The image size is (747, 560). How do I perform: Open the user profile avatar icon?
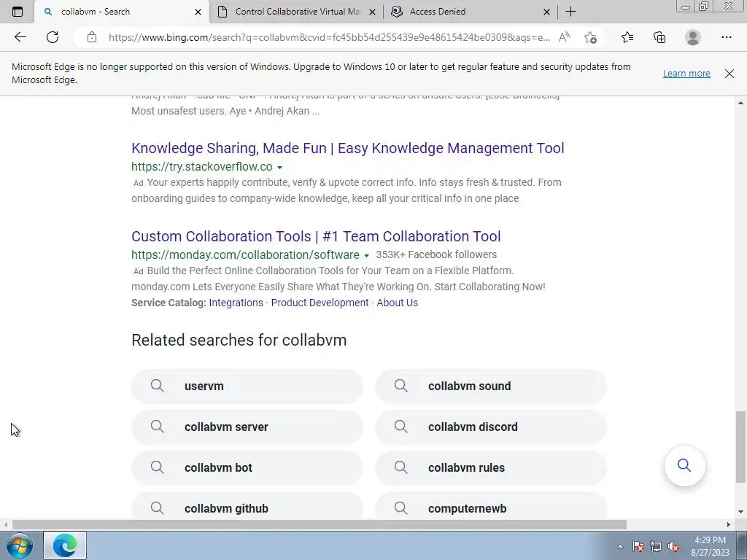pyautogui.click(x=693, y=37)
